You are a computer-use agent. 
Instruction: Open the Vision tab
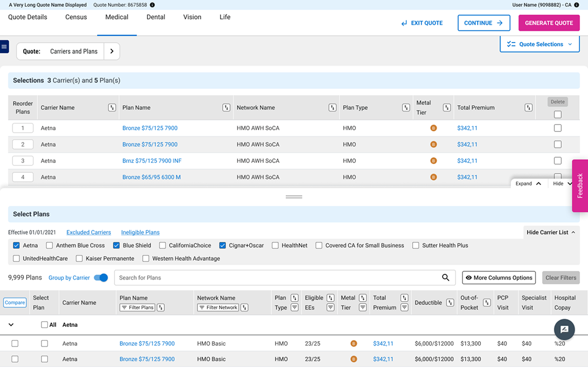tap(192, 17)
